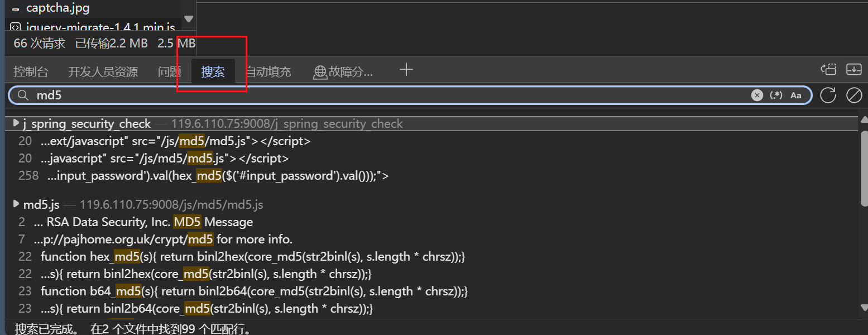Open result 'function hex_md5(s){ return binl2hex'
Image resolution: width=868 pixels, height=335 pixels.
click(253, 257)
